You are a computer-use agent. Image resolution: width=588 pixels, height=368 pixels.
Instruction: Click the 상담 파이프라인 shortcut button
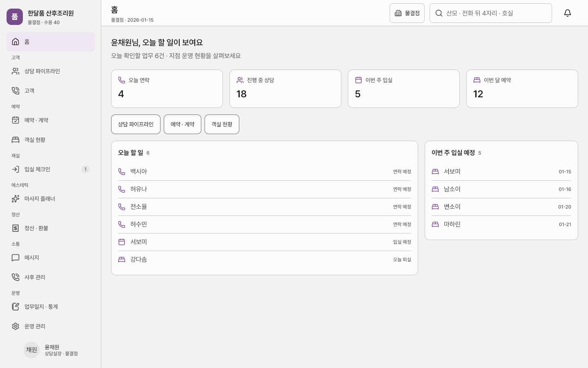tap(136, 124)
